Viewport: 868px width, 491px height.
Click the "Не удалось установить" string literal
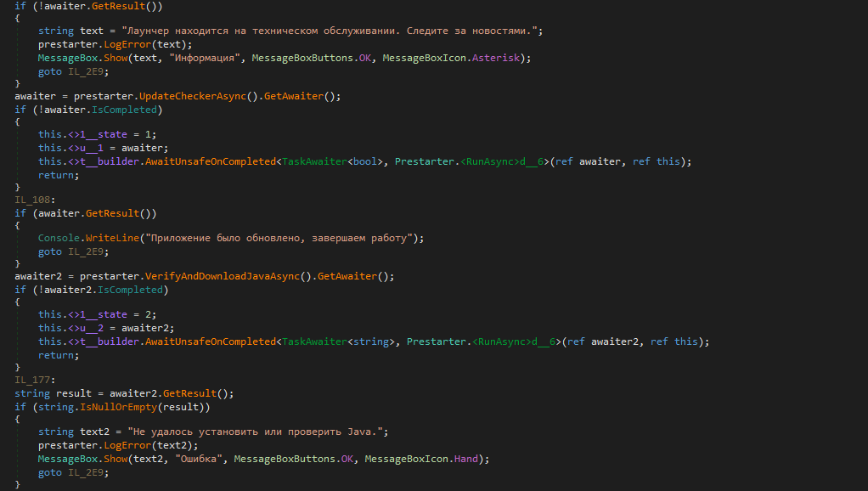[x=257, y=432]
